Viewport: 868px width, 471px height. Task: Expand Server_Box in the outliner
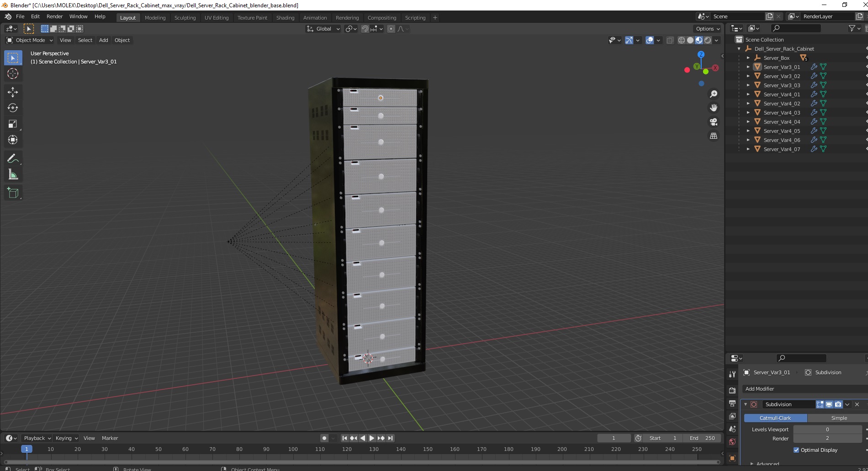click(x=748, y=58)
